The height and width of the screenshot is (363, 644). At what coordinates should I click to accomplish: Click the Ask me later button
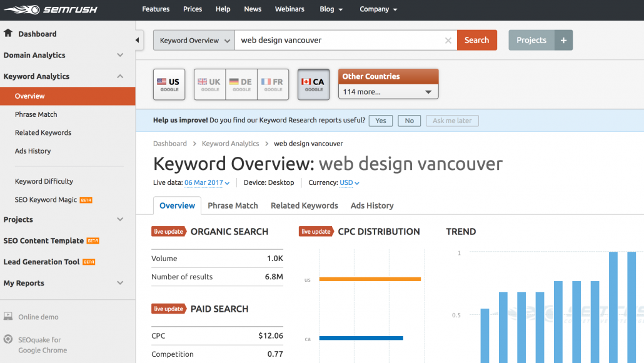[452, 121]
